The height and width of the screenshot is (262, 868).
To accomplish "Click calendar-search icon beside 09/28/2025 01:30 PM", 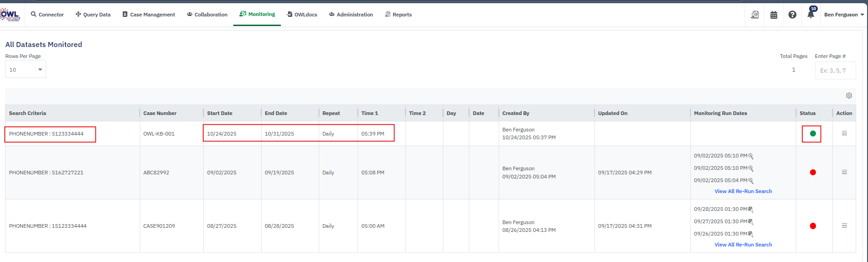I will click(751, 210).
